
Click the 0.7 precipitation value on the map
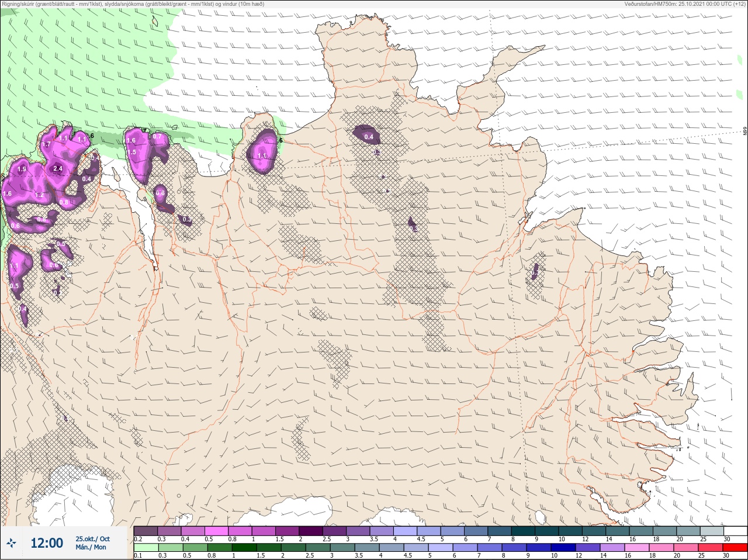point(157,137)
